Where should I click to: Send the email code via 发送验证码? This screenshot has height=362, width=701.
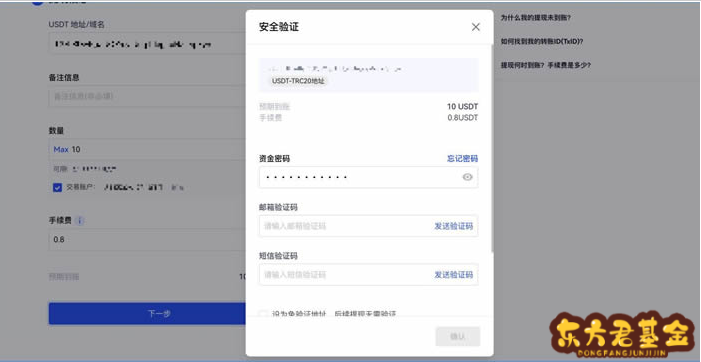[453, 226]
